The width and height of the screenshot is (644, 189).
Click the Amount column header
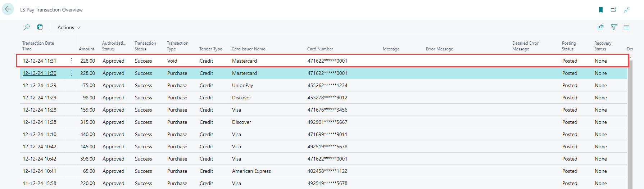[x=86, y=49]
